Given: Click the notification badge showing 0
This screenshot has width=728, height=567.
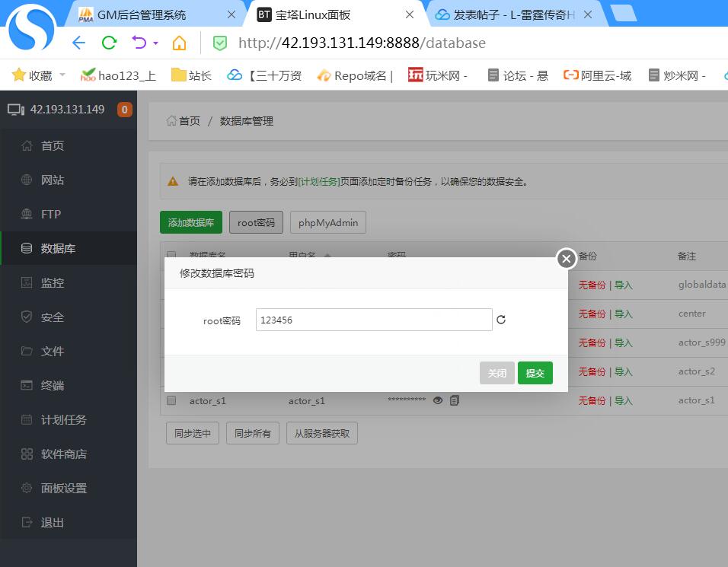Looking at the screenshot, I should pyautogui.click(x=124, y=110).
